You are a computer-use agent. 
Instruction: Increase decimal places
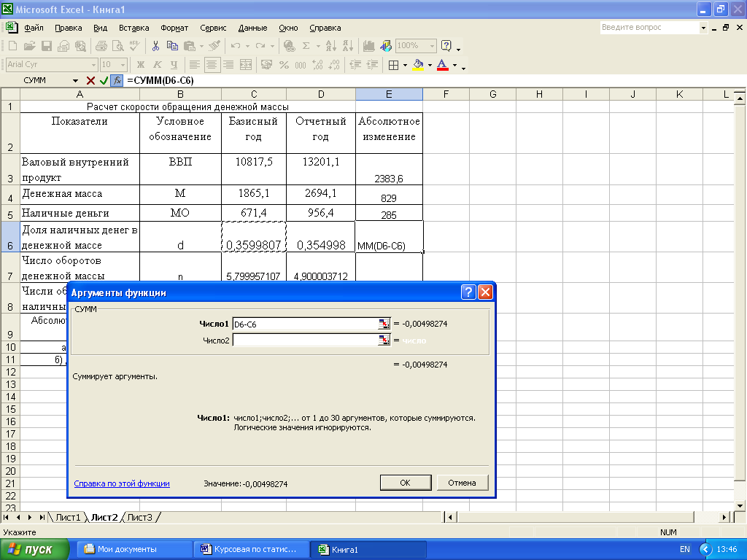(x=317, y=65)
